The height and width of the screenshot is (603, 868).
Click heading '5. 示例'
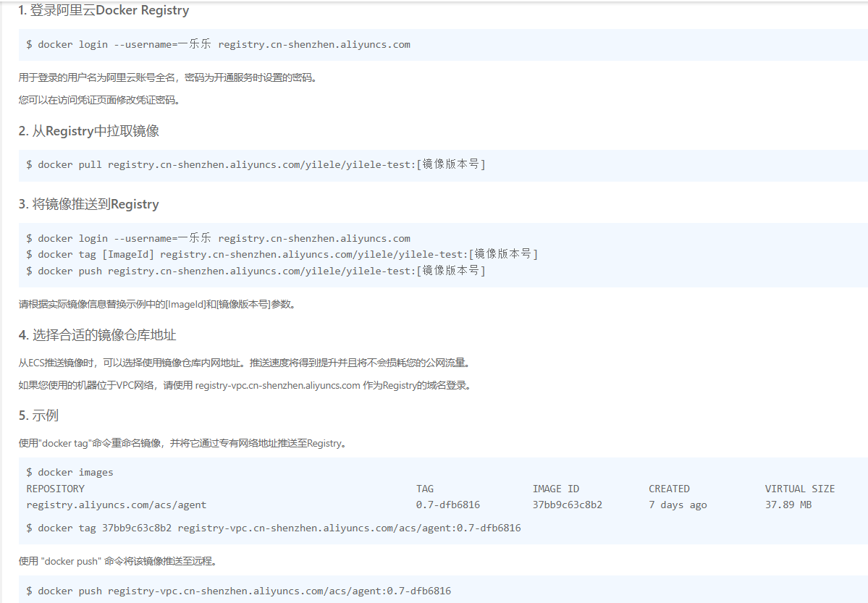(38, 416)
